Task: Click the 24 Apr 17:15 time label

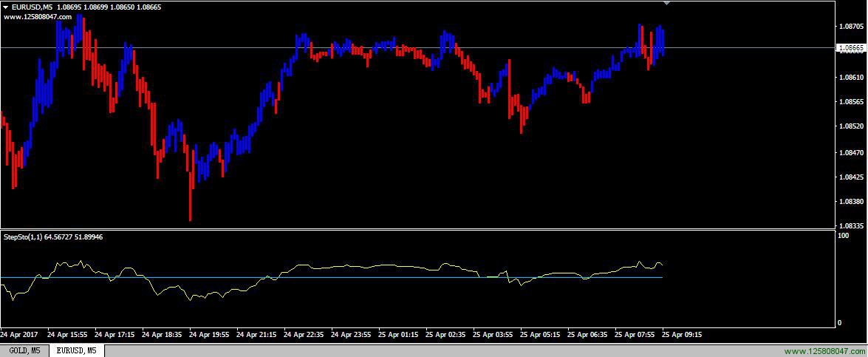Action: [115, 335]
